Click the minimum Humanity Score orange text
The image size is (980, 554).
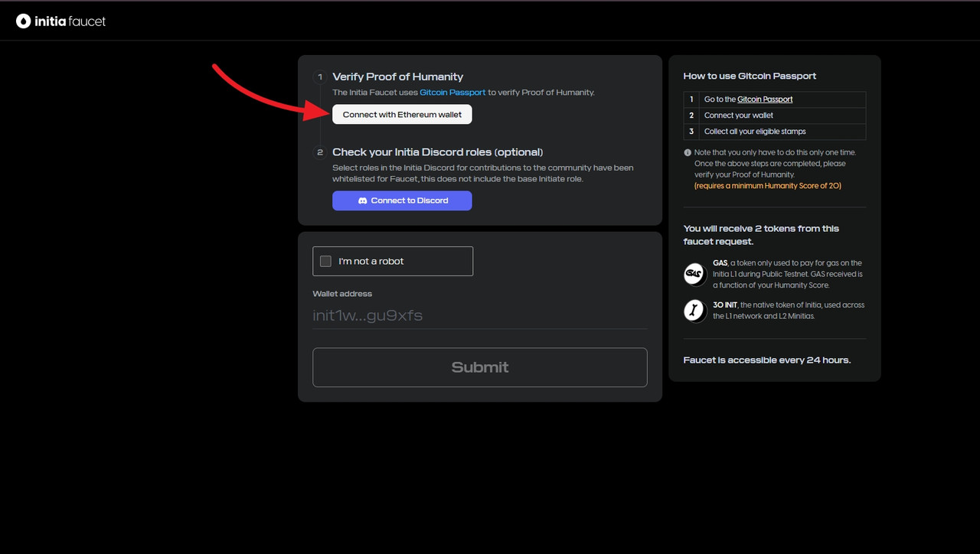tap(768, 186)
